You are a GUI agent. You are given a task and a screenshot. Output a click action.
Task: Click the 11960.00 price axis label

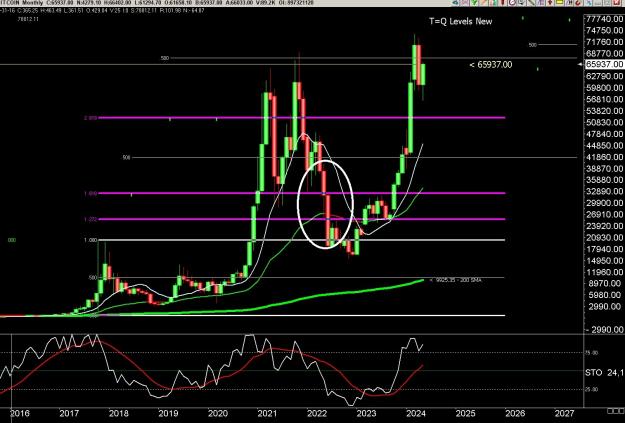point(605,272)
